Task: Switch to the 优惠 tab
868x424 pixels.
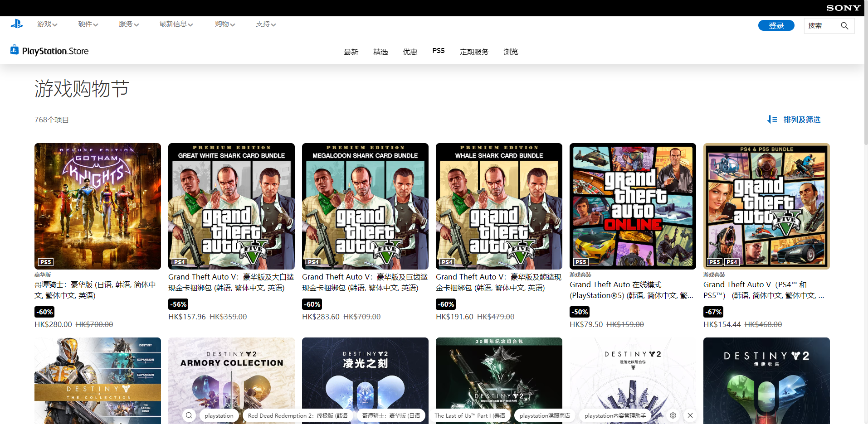Action: pyautogui.click(x=410, y=52)
